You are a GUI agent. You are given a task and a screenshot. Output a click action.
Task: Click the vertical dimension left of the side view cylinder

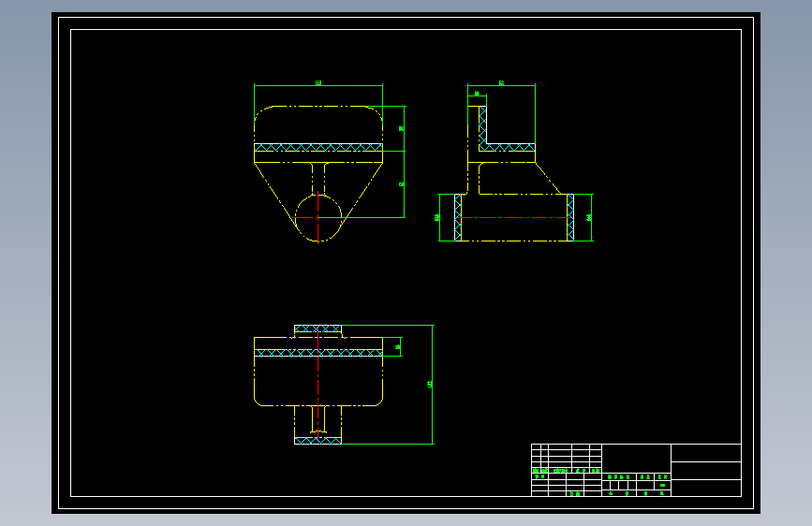click(438, 217)
